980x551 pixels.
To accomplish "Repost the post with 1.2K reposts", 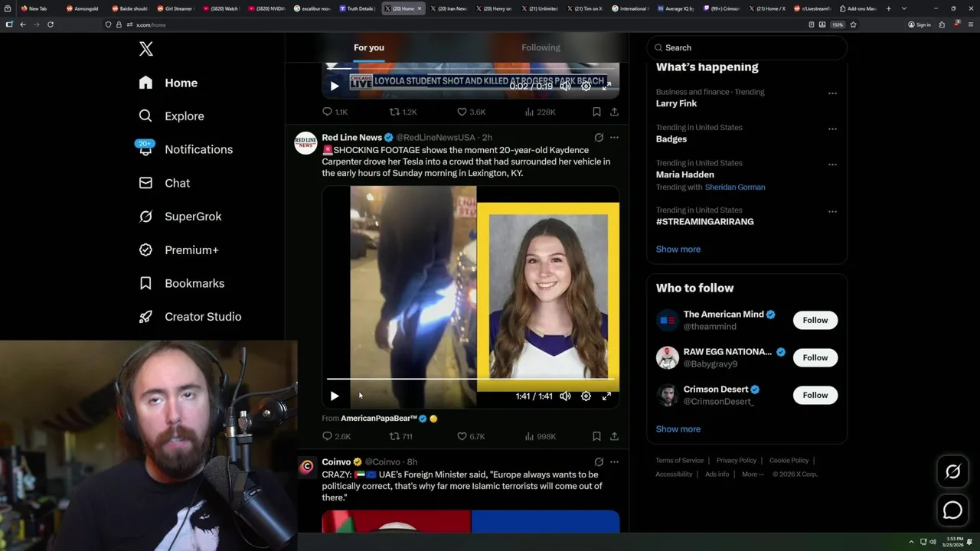I will [403, 112].
